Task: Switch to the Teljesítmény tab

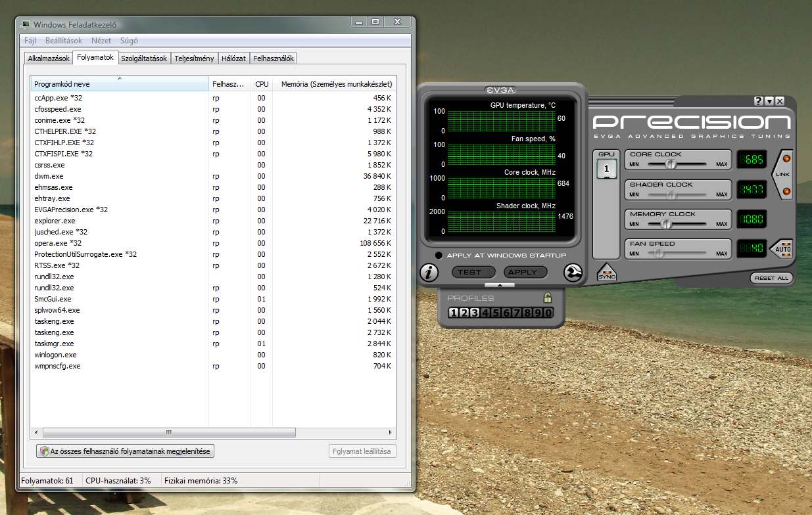Action: tap(194, 58)
